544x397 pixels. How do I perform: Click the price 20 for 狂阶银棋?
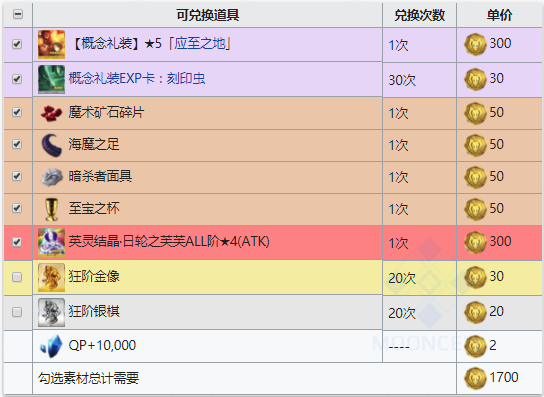[x=496, y=311]
